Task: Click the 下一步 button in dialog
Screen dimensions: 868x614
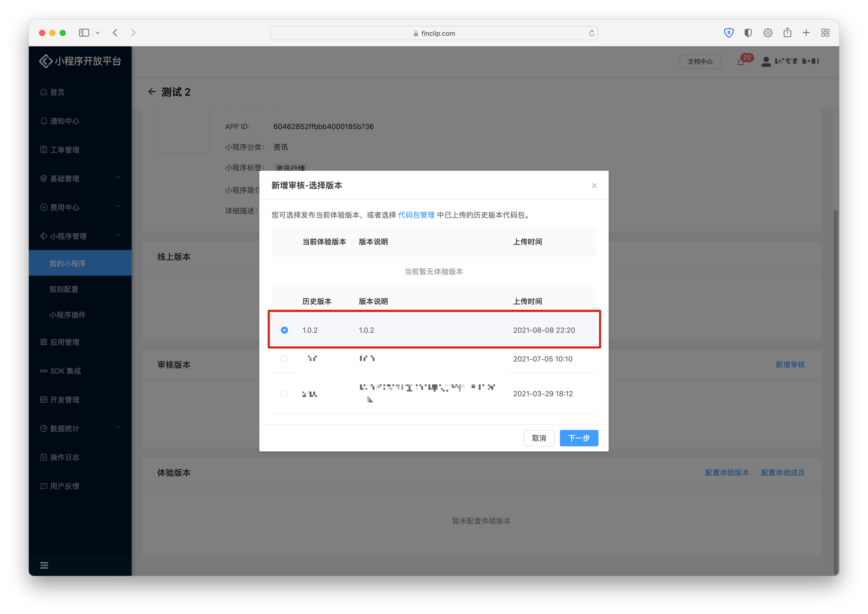Action: [579, 438]
